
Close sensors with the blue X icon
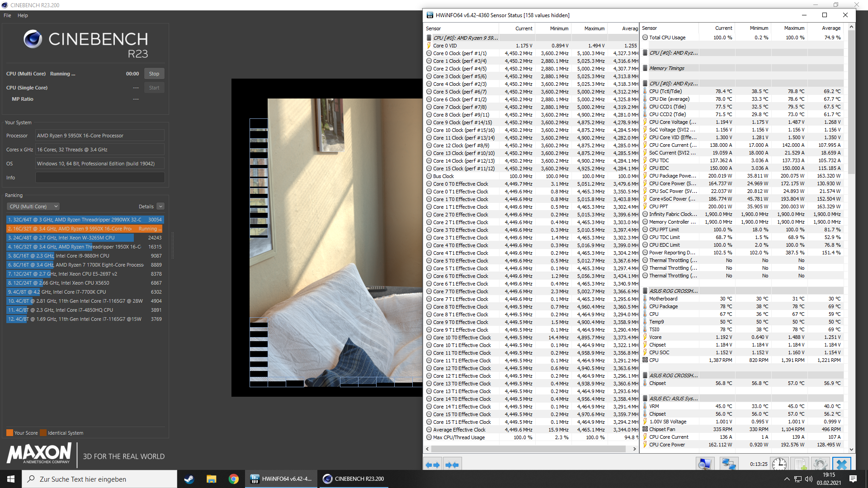click(x=841, y=464)
